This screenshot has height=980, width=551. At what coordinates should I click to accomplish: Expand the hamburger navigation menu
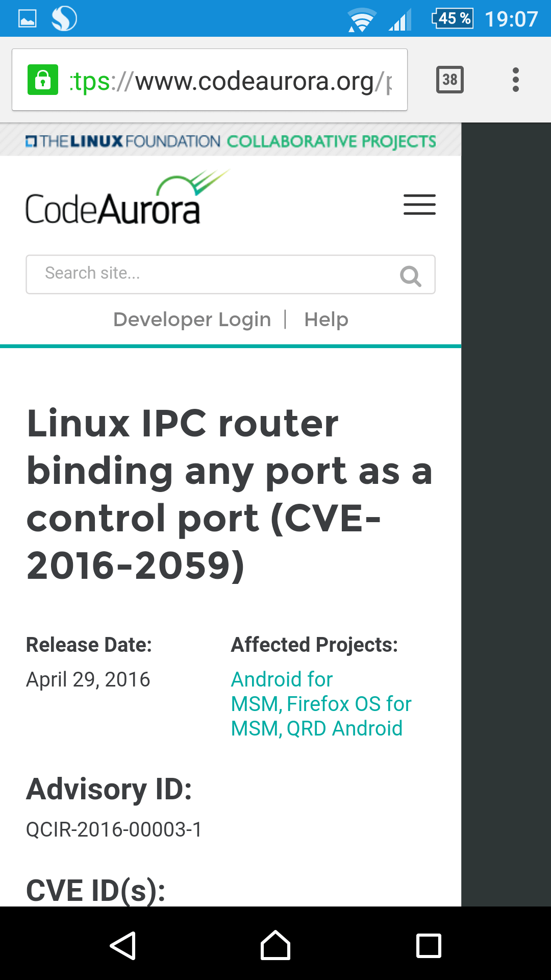(x=419, y=204)
